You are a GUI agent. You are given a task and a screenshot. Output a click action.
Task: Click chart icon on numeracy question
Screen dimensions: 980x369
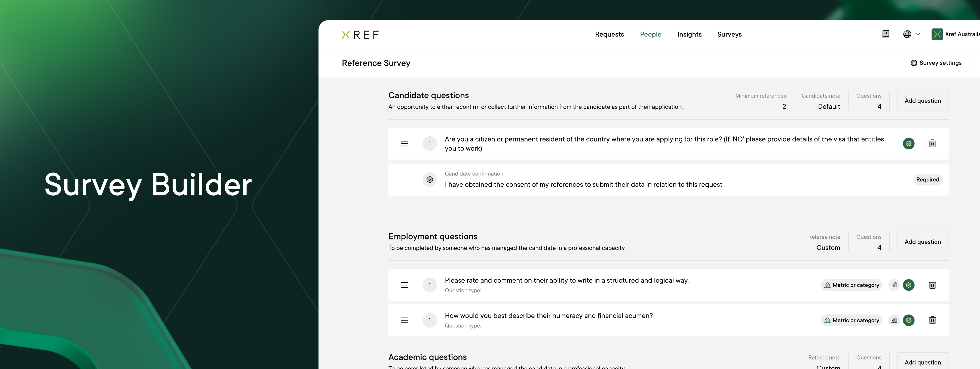click(894, 320)
